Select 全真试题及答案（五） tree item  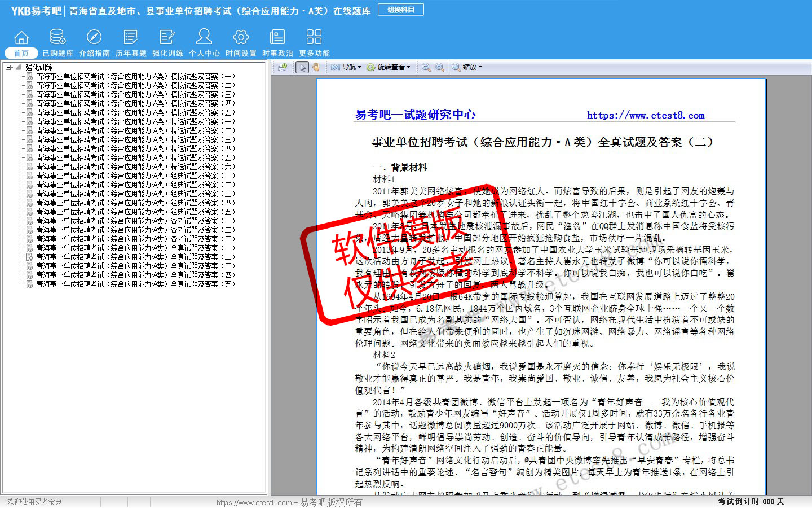pyautogui.click(x=135, y=284)
